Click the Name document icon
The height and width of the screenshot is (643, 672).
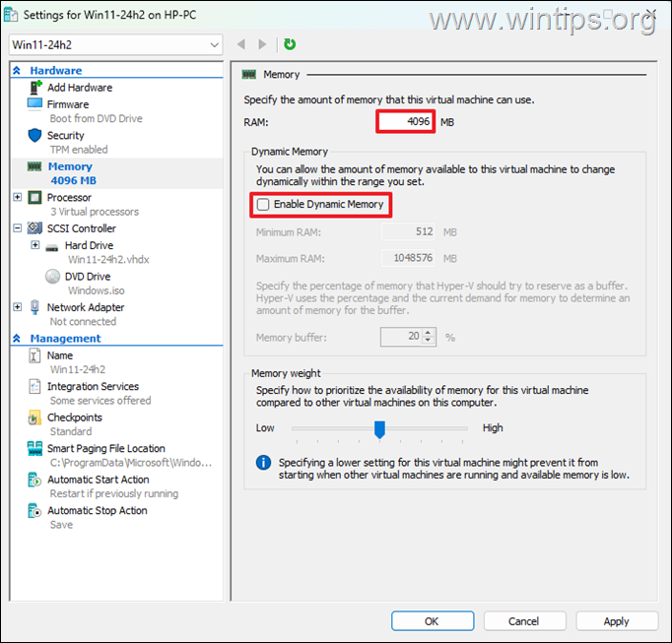34,355
